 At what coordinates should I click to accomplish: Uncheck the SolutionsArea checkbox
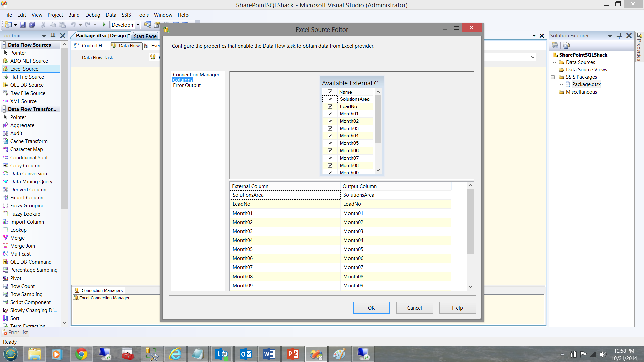pyautogui.click(x=330, y=99)
